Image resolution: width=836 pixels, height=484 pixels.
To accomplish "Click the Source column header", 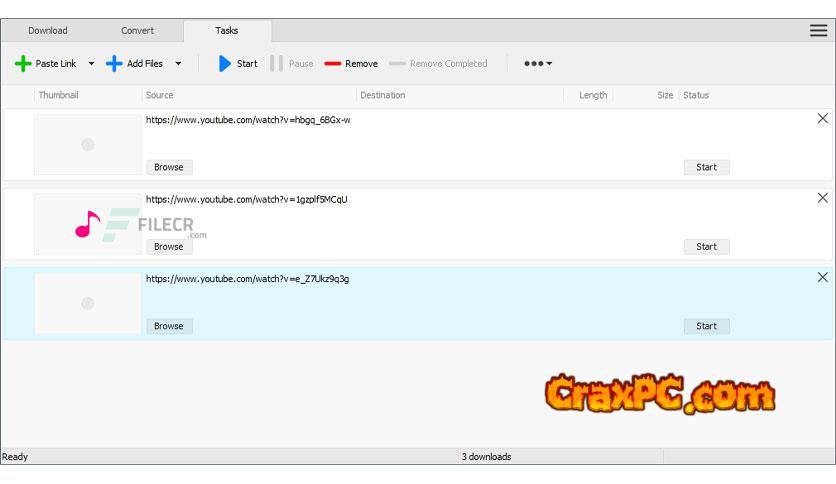I will (160, 95).
